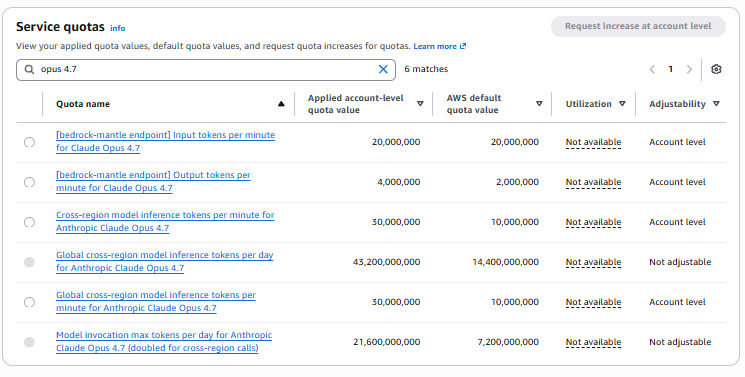Open Cross-region model inference tokens per minute link
This screenshot has width=745, height=377.
[x=165, y=221]
